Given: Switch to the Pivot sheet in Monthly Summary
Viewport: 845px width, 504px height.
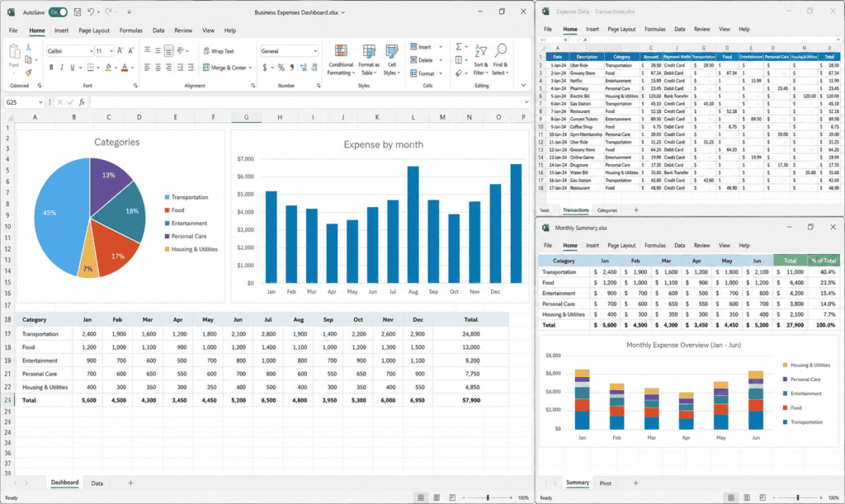Looking at the screenshot, I should (x=605, y=483).
